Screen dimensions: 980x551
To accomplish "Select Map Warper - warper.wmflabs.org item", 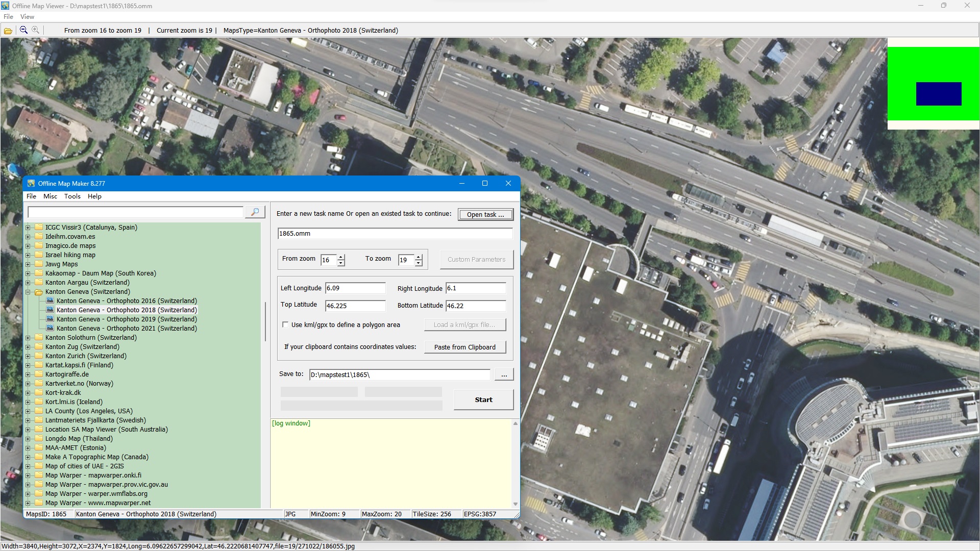I will (96, 494).
